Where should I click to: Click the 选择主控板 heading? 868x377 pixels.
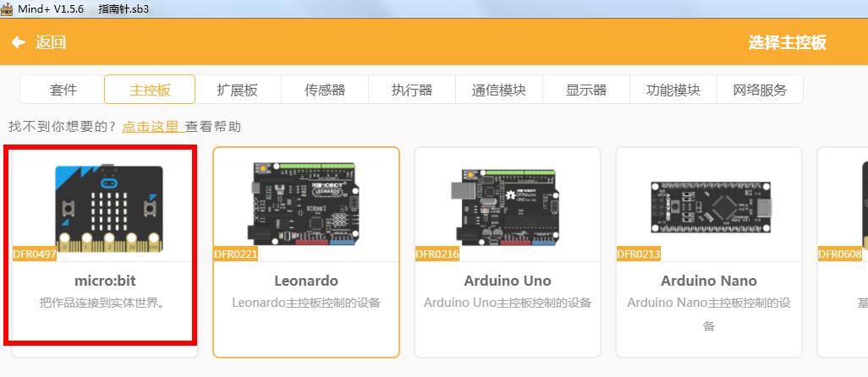pyautogui.click(x=787, y=42)
